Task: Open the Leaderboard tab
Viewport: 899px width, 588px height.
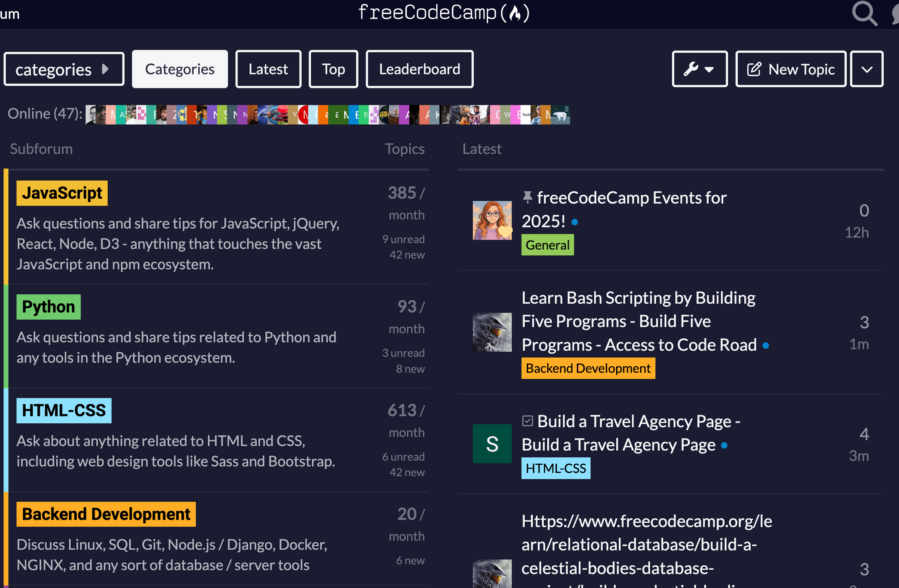Action: 419,69
